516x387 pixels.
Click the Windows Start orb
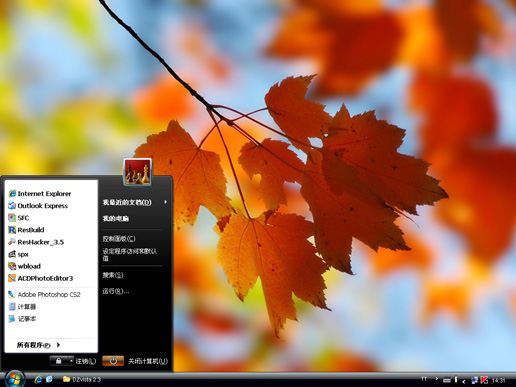(x=15, y=379)
